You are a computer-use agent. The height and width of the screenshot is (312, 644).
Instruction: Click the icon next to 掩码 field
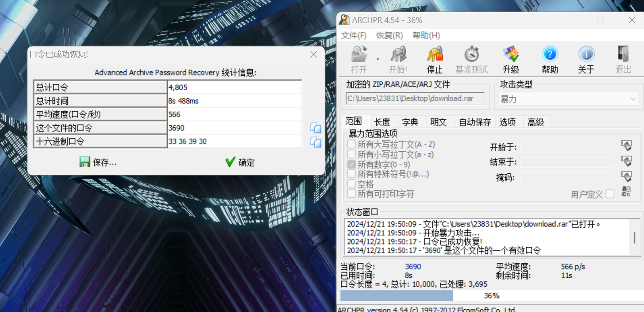point(626,176)
